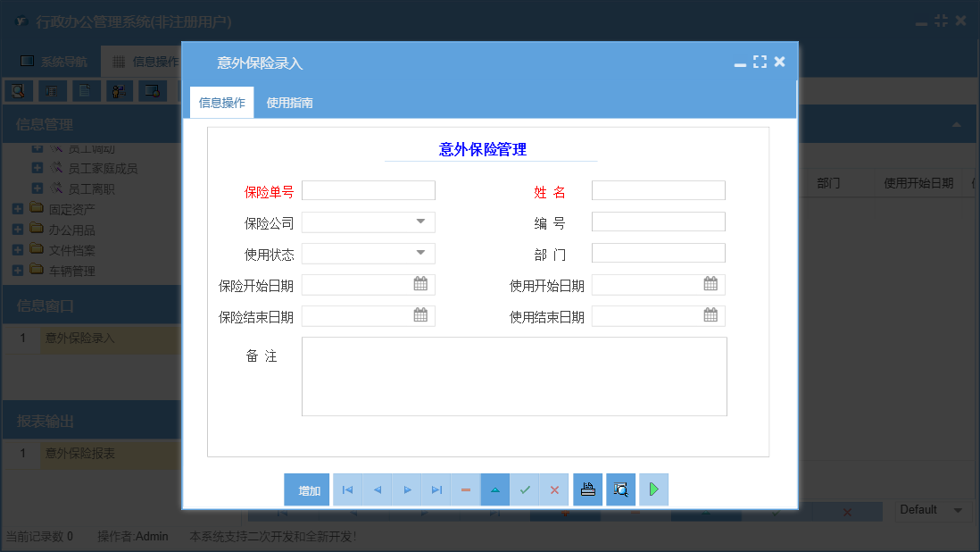Select 意外保险报表 under 报表输出
The height and width of the screenshot is (552, 980).
(x=79, y=454)
